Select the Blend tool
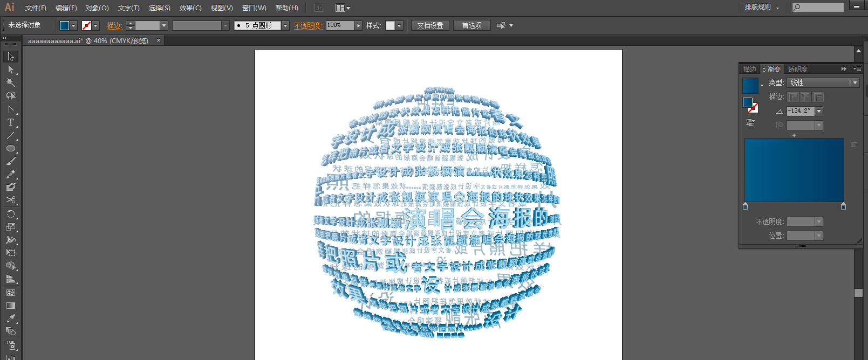Screen dimensions: 868x360 pos(11,331)
